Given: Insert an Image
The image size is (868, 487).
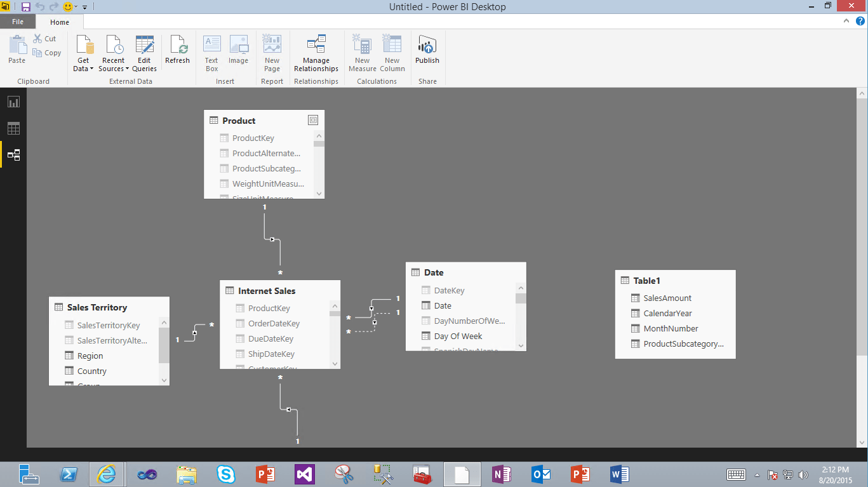Looking at the screenshot, I should [x=239, y=50].
